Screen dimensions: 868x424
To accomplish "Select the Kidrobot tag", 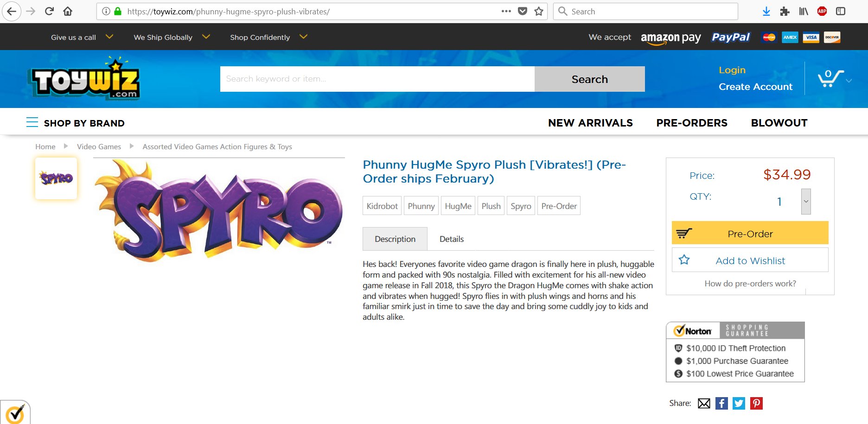I will tap(382, 206).
